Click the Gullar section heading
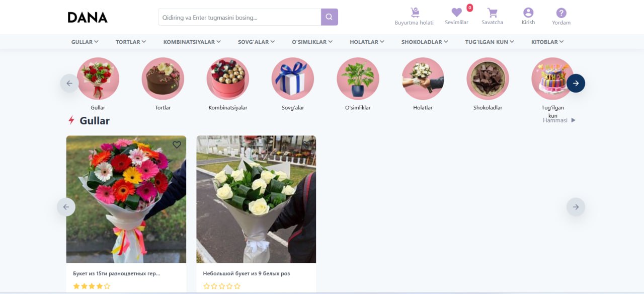This screenshot has width=644, height=294. (x=95, y=121)
